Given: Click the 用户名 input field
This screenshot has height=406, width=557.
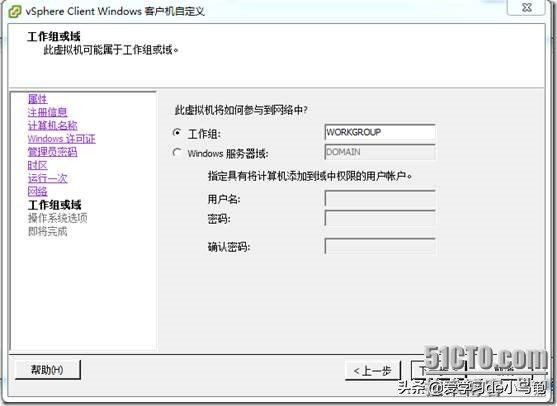Looking at the screenshot, I should point(380,198).
